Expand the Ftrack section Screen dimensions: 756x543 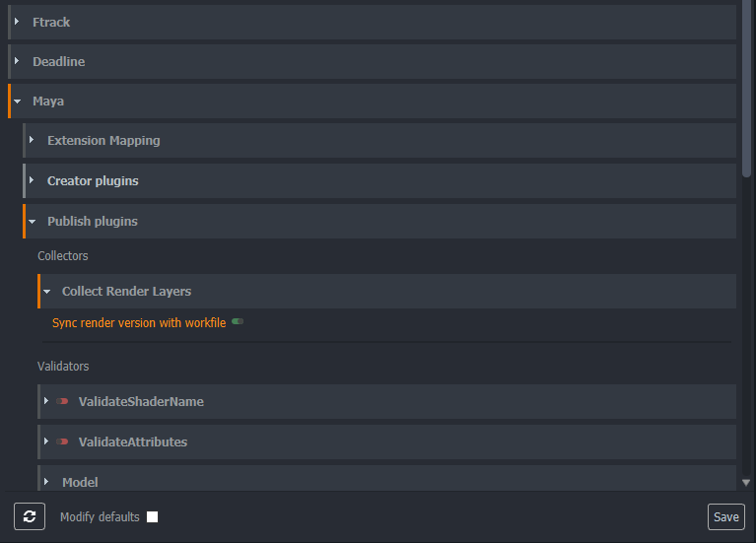[x=17, y=22]
